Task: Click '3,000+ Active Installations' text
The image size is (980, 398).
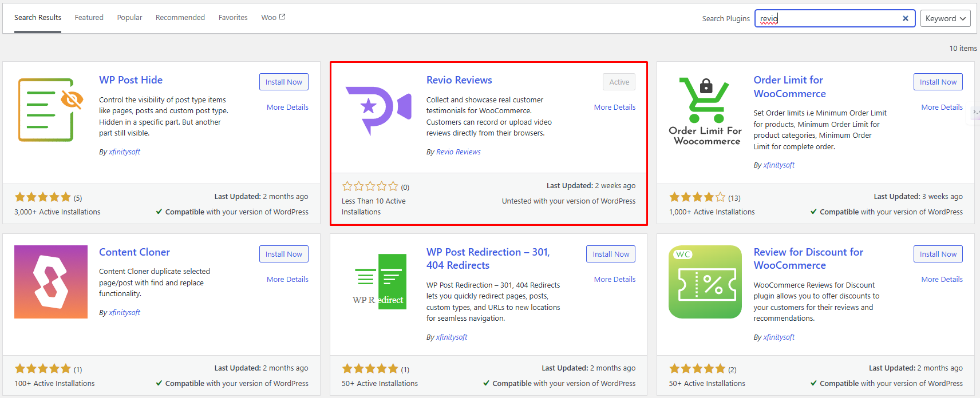Action: [x=57, y=212]
